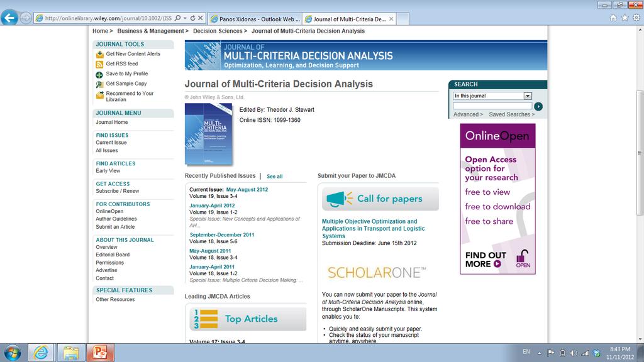The height and width of the screenshot is (362, 644).
Task: Click the EN language indicator in tray
Action: pyautogui.click(x=526, y=352)
